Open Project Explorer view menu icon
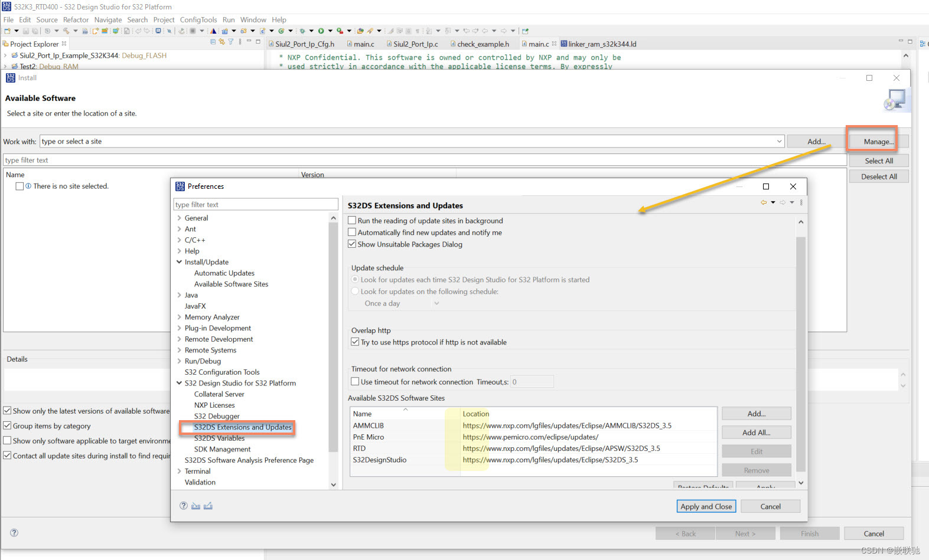The height and width of the screenshot is (560, 929). point(240,41)
